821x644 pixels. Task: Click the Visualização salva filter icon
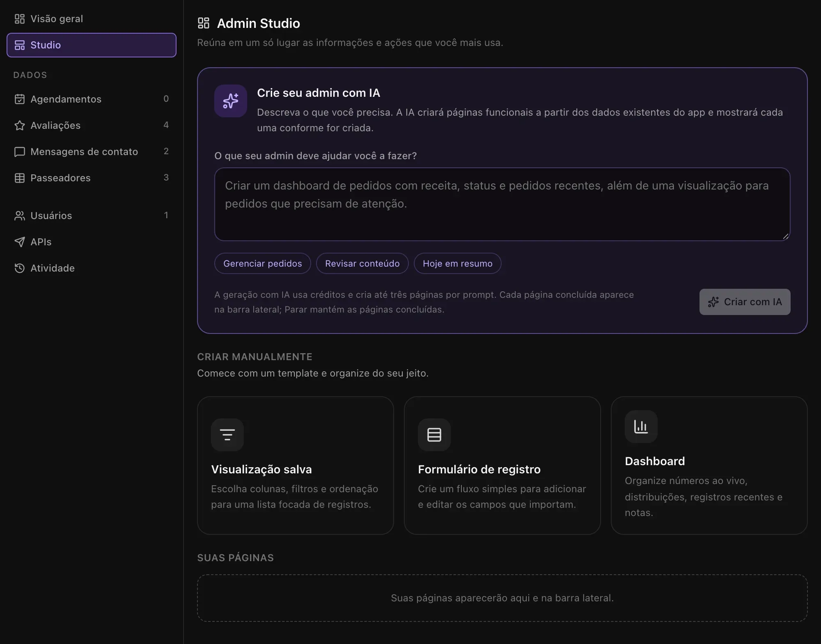pos(227,435)
